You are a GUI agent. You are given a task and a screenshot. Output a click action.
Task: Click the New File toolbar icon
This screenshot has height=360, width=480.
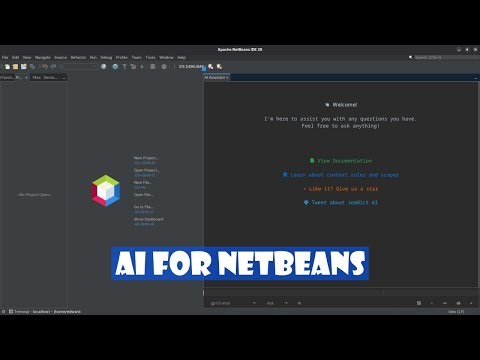[x=7, y=67]
